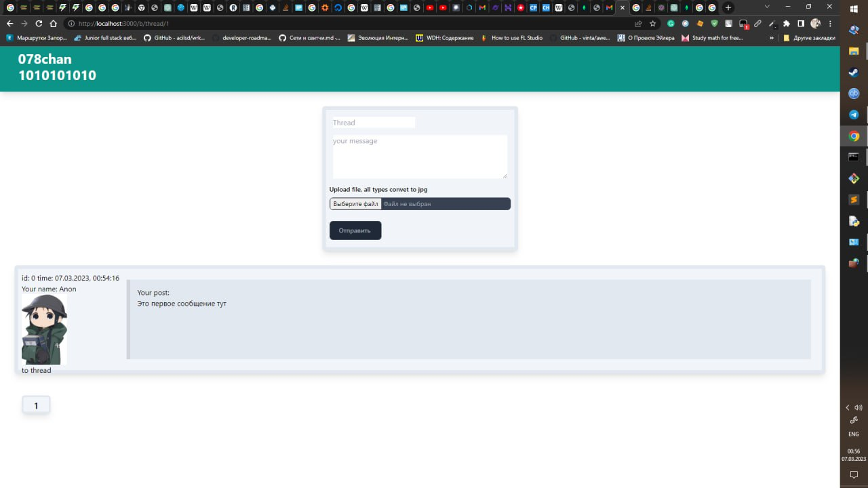Reload the current page
This screenshot has height=488, width=868.
(x=39, y=23)
